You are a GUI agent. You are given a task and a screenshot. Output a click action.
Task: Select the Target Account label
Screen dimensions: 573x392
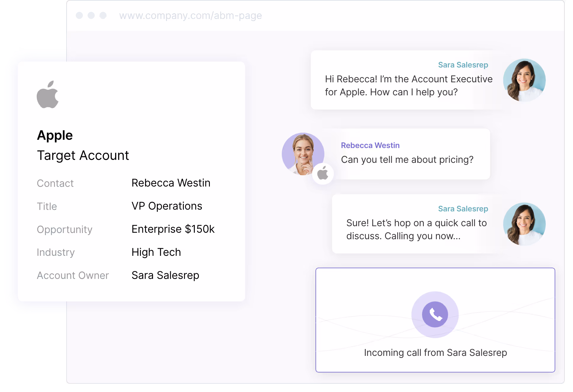(83, 155)
